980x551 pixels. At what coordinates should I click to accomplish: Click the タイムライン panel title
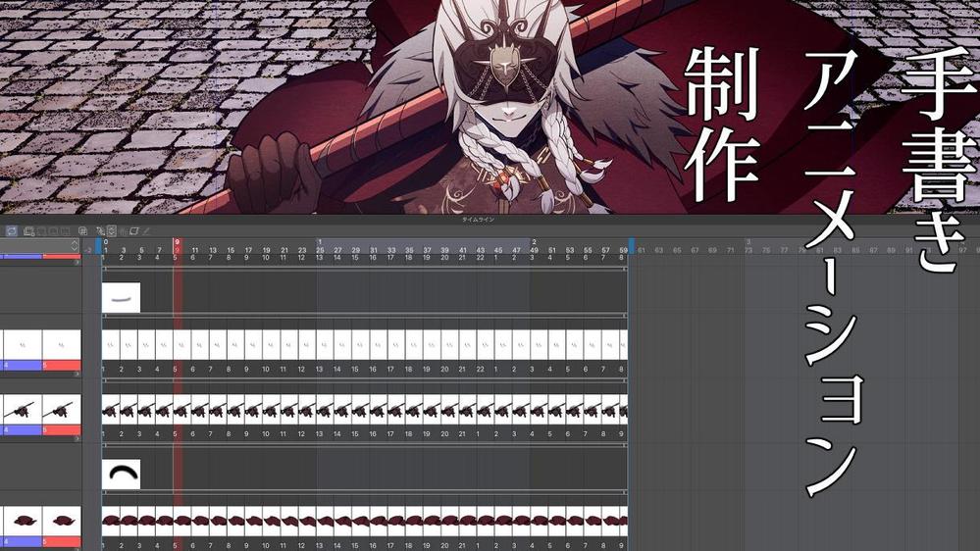pyautogui.click(x=478, y=220)
